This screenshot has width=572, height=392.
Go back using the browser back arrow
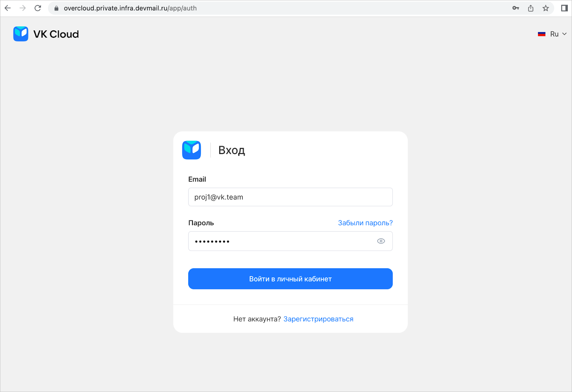[8, 8]
